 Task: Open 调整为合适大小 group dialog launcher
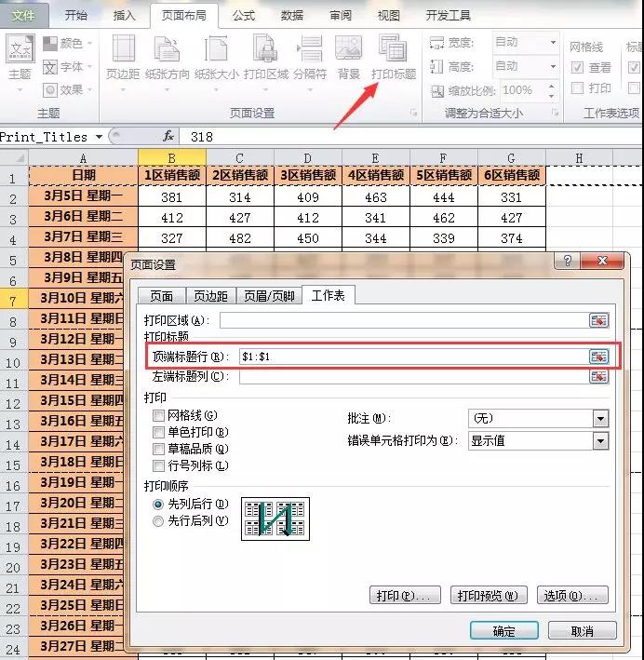tap(556, 113)
